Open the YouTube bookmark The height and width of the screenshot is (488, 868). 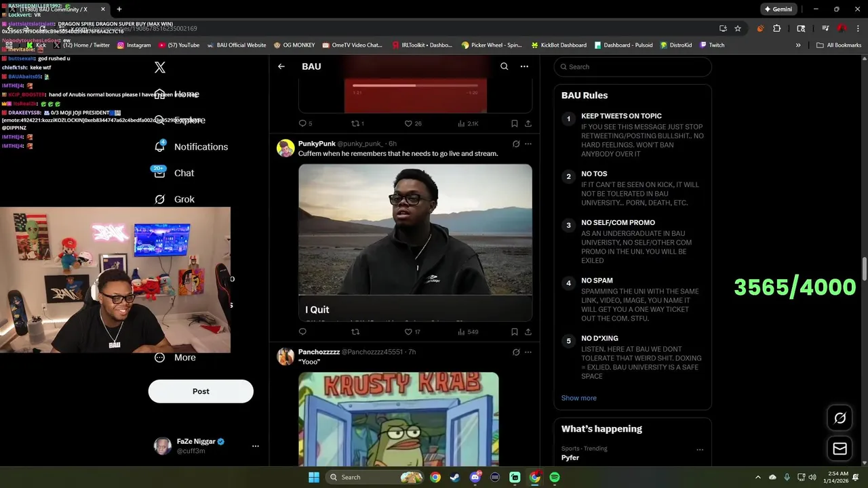[179, 45]
